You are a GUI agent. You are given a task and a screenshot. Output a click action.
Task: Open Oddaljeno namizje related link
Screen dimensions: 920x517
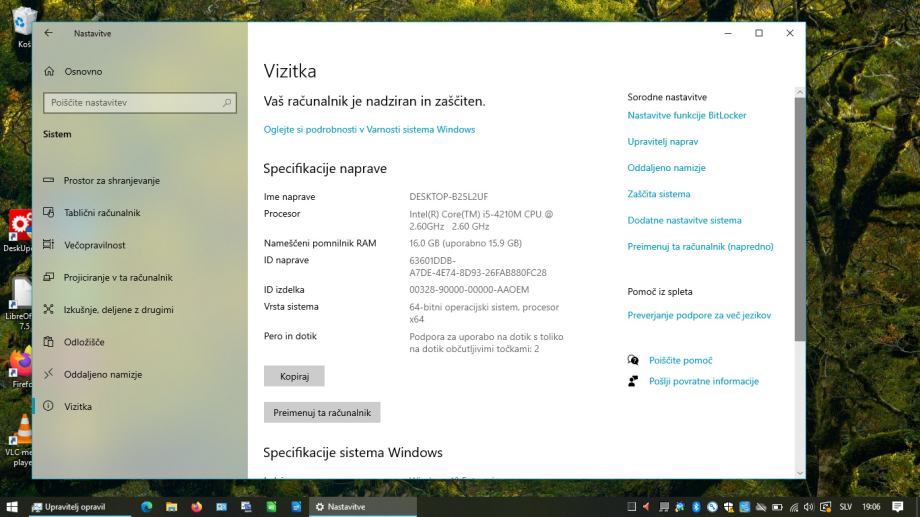[666, 168]
